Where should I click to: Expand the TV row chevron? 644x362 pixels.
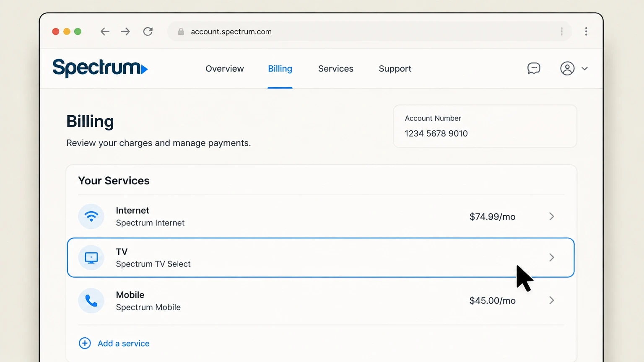tap(552, 257)
